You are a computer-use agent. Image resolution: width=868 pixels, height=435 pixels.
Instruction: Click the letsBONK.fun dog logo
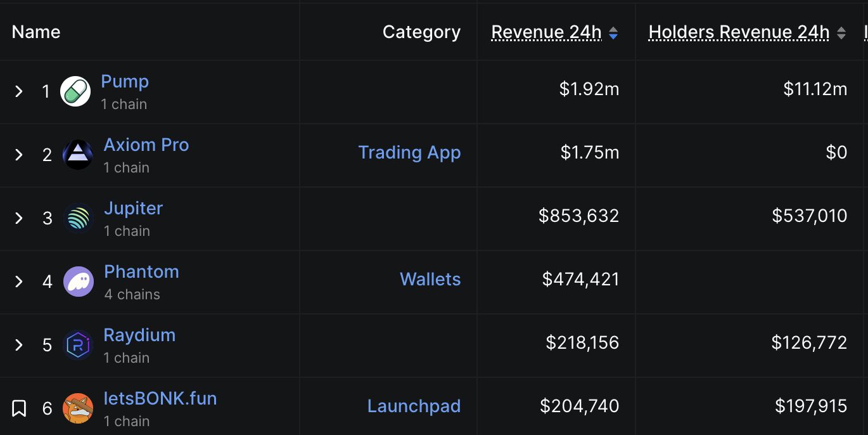coord(78,408)
